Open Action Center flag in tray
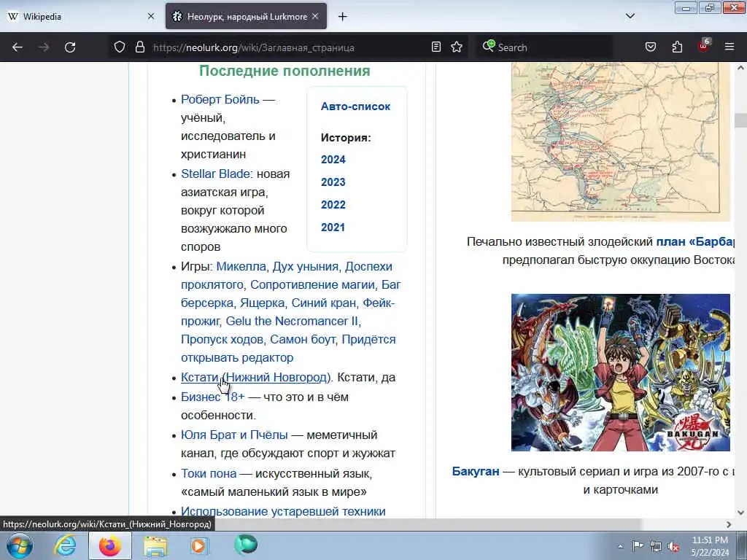The image size is (747, 560). [x=638, y=546]
